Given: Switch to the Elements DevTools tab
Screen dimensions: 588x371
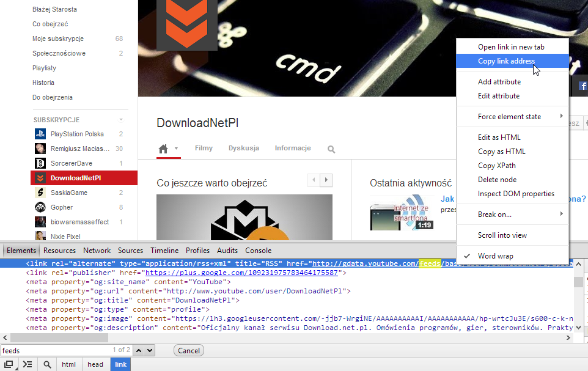Looking at the screenshot, I should (21, 250).
